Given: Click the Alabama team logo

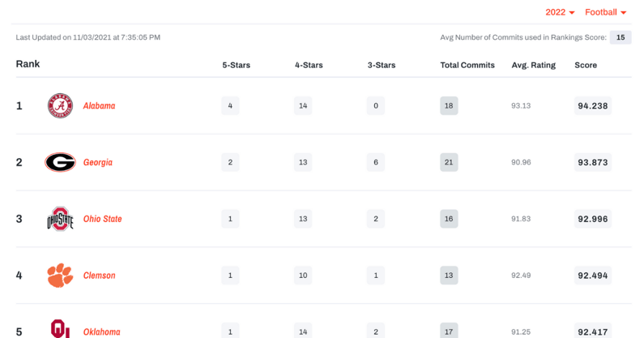Looking at the screenshot, I should (x=61, y=105).
